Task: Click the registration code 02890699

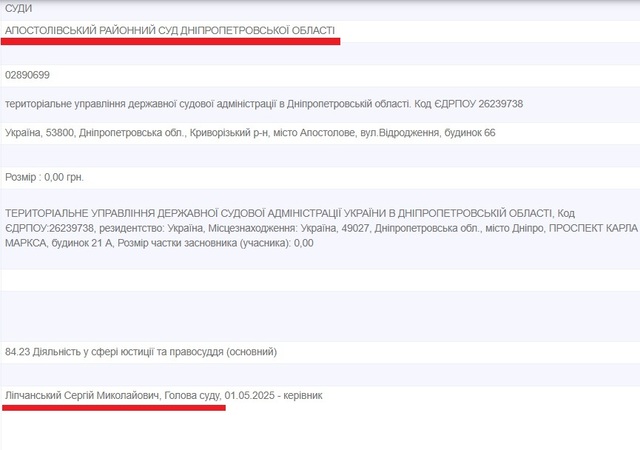Action: (27, 76)
